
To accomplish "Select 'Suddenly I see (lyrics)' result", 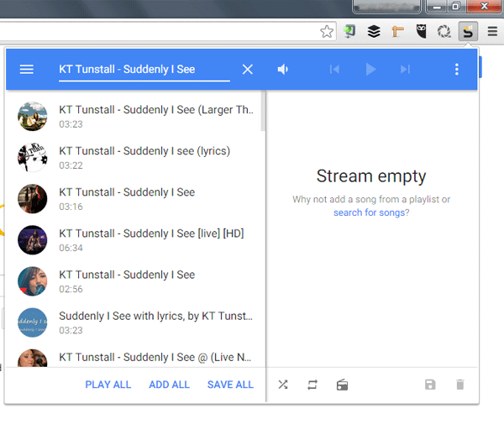I will click(x=135, y=157).
